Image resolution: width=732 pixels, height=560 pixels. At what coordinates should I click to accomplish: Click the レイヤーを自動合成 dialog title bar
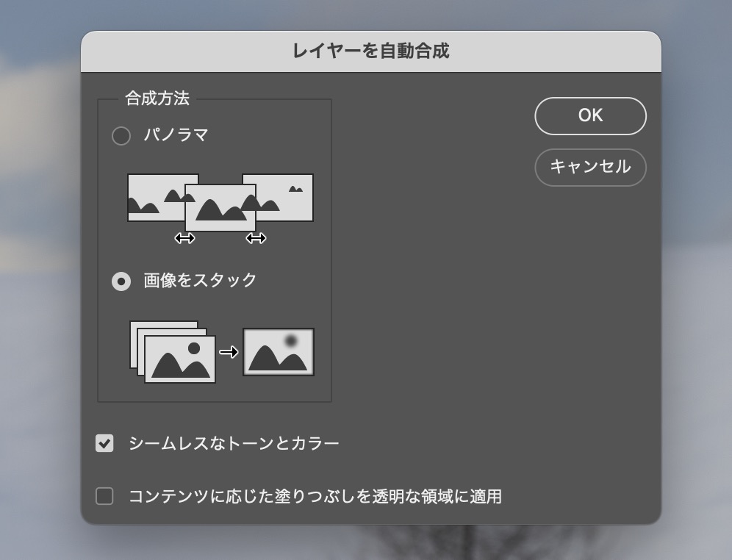370,51
